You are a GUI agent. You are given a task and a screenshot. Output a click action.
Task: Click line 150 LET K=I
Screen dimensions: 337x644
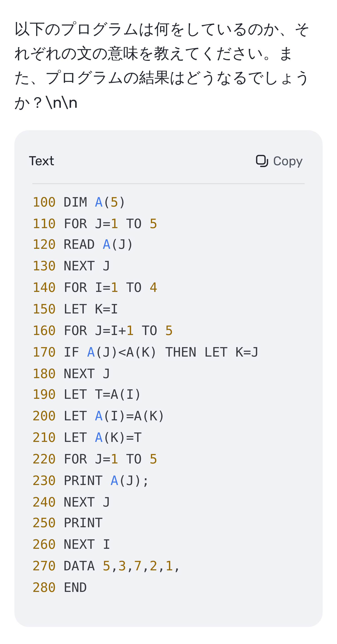(x=75, y=309)
